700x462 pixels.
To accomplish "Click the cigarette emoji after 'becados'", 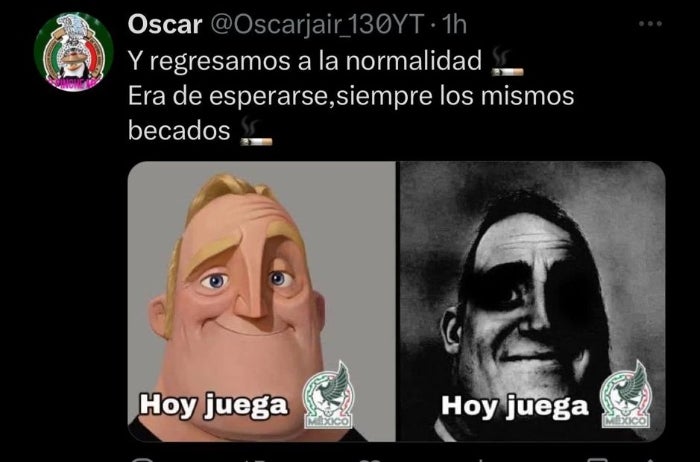I will point(256,132).
